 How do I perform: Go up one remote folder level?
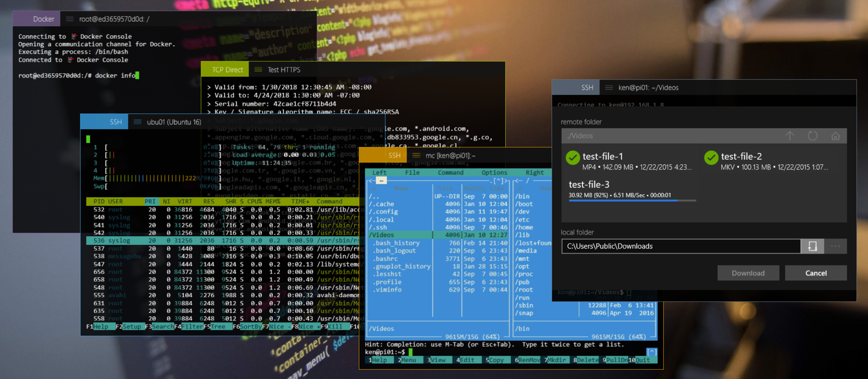[790, 136]
